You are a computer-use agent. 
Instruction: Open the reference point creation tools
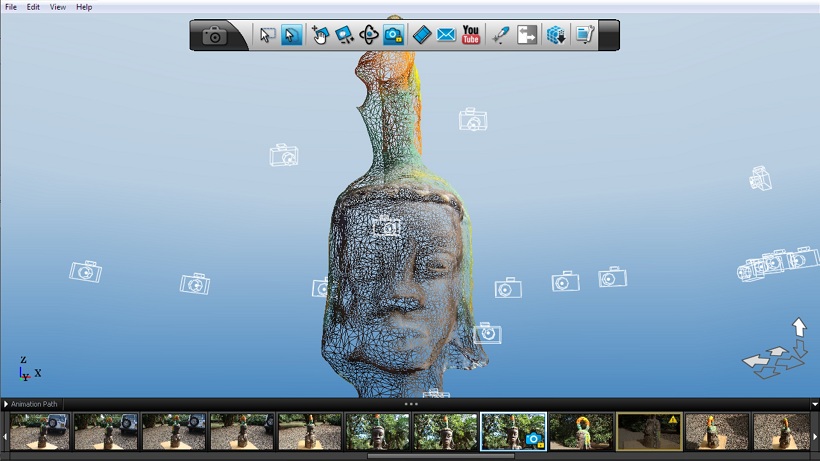click(x=500, y=35)
